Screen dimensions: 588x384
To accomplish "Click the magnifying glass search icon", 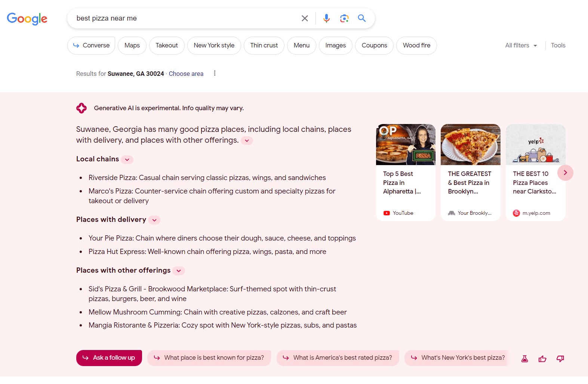I will pos(361,18).
